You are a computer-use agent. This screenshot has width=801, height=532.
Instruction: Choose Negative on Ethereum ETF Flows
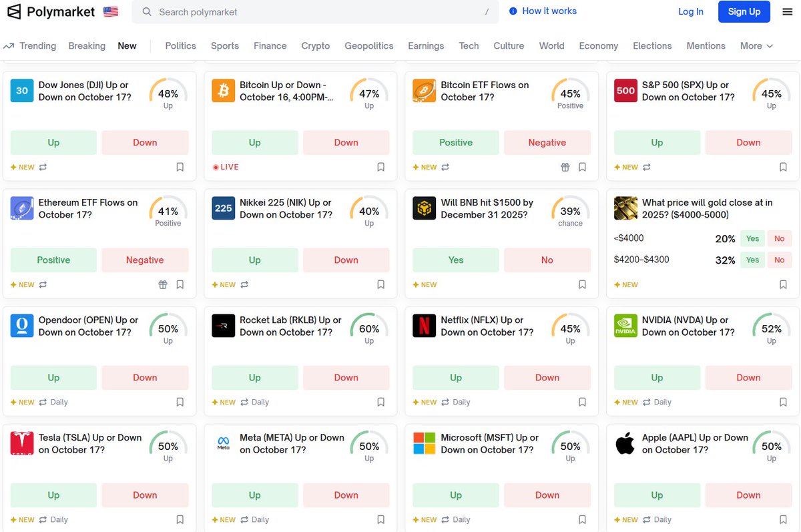[145, 260]
